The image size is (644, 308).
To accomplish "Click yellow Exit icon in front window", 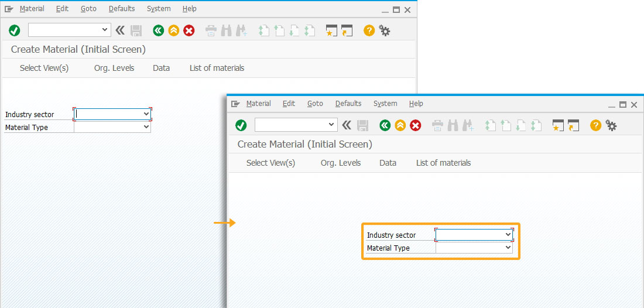I will [x=400, y=125].
